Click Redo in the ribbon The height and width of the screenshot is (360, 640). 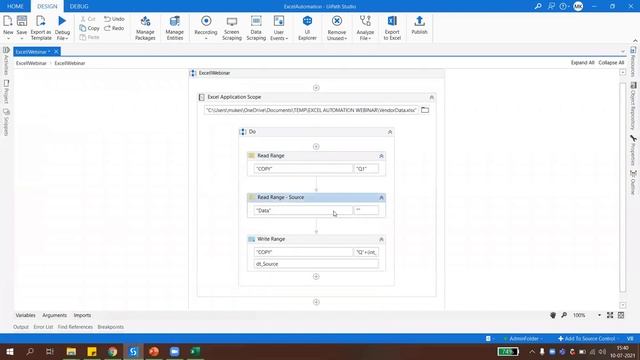(x=114, y=28)
